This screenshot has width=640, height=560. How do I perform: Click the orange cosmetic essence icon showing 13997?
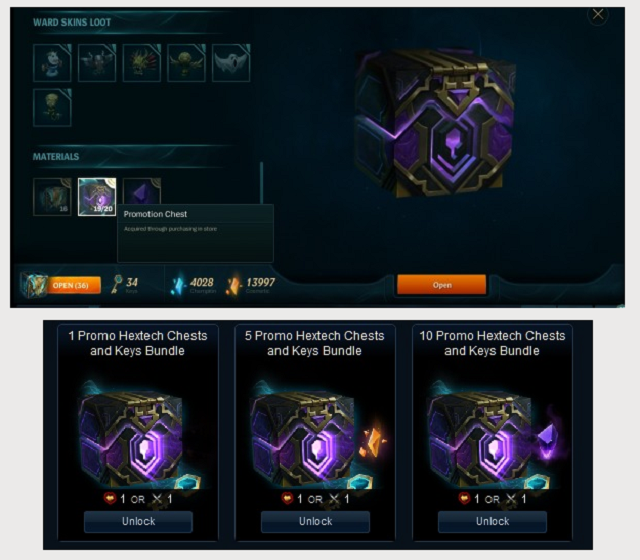233,286
